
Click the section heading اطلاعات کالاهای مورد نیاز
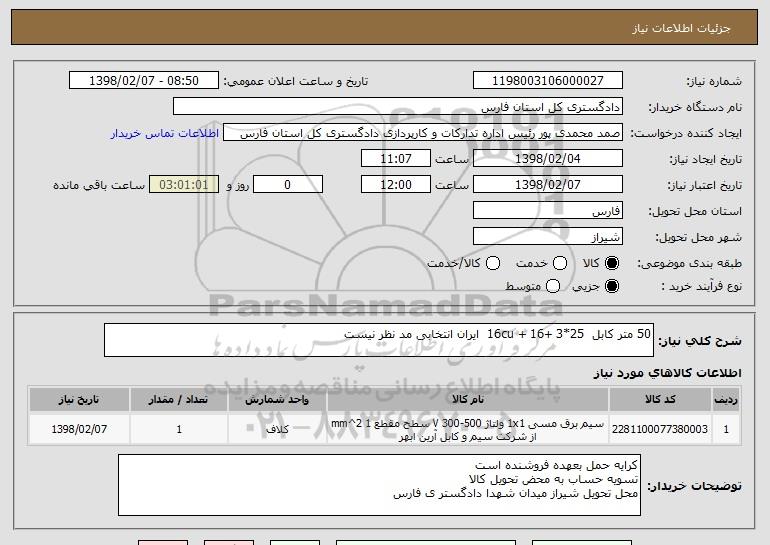(x=668, y=373)
